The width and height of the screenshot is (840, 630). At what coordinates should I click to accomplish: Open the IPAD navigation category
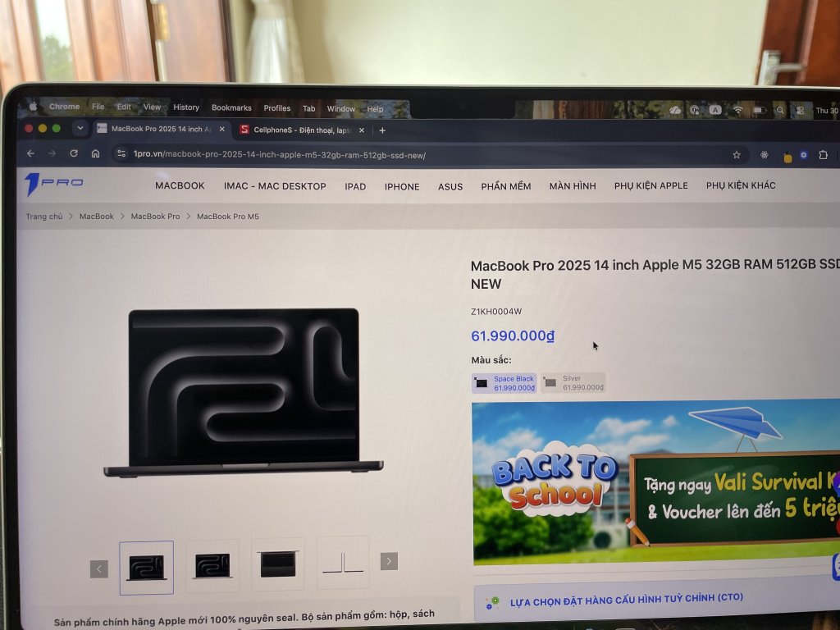pos(355,186)
